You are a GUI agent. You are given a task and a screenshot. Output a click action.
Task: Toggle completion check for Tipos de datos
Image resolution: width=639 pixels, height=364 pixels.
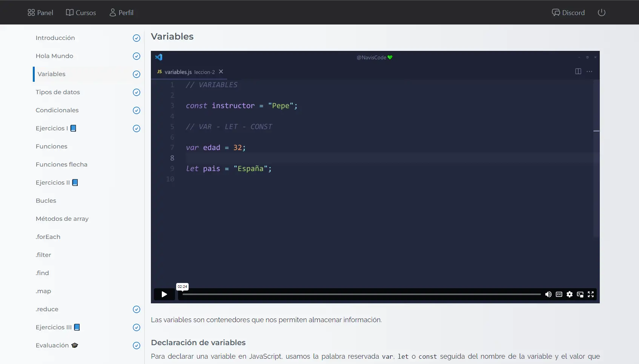click(136, 92)
